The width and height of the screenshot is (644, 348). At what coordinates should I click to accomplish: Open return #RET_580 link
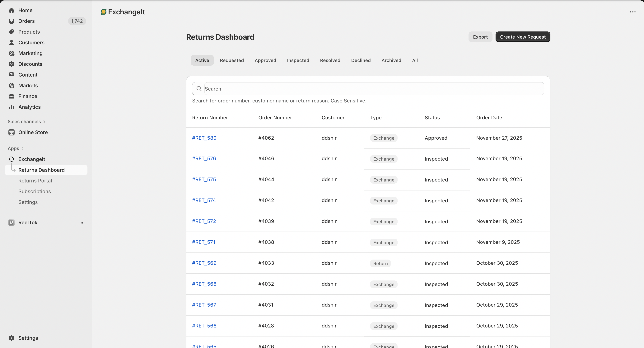[204, 138]
